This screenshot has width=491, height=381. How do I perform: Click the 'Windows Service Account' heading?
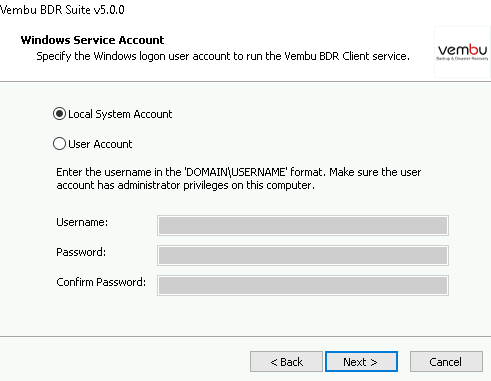point(92,40)
